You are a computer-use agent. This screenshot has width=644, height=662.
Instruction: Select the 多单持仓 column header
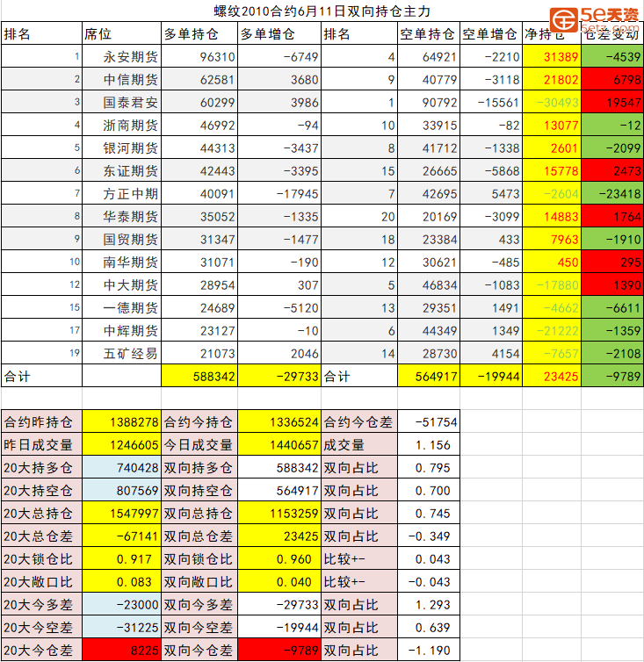[199, 33]
